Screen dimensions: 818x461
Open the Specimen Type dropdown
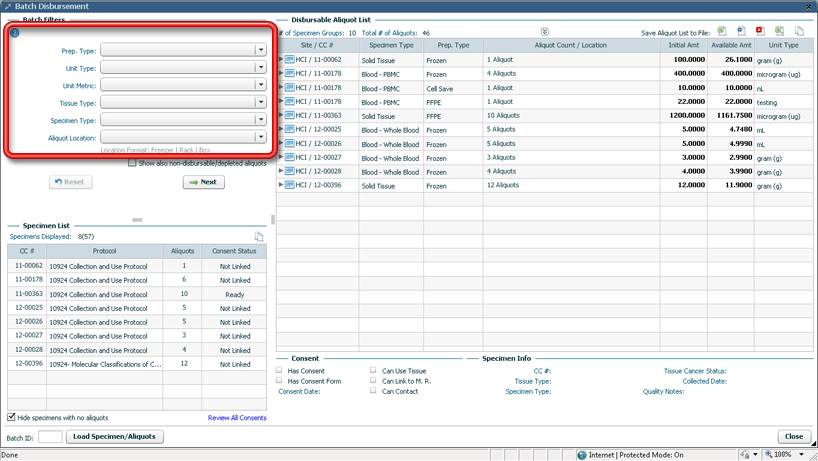pos(261,119)
